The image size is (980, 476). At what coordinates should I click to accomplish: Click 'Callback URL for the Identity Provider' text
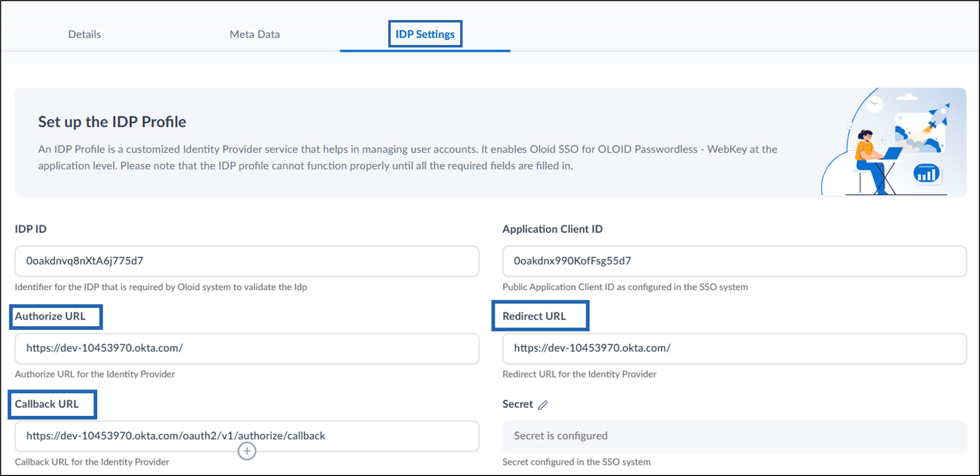92,462
